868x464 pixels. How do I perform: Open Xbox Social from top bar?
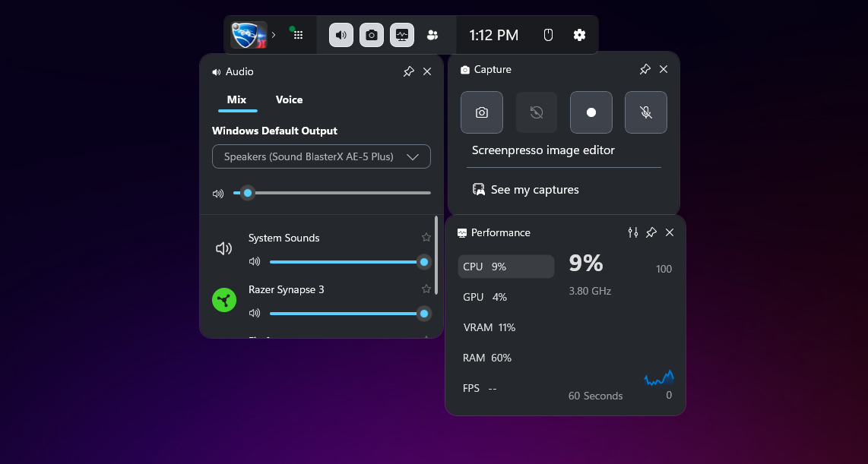point(432,35)
